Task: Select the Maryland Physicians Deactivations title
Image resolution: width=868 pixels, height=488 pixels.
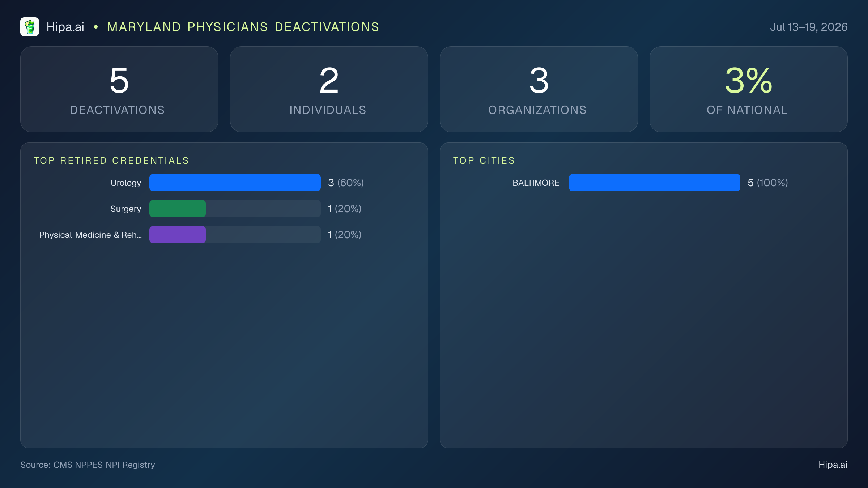Action: pyautogui.click(x=243, y=27)
